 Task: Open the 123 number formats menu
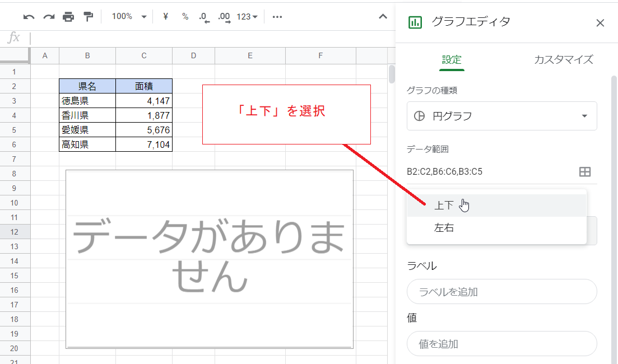tap(247, 17)
